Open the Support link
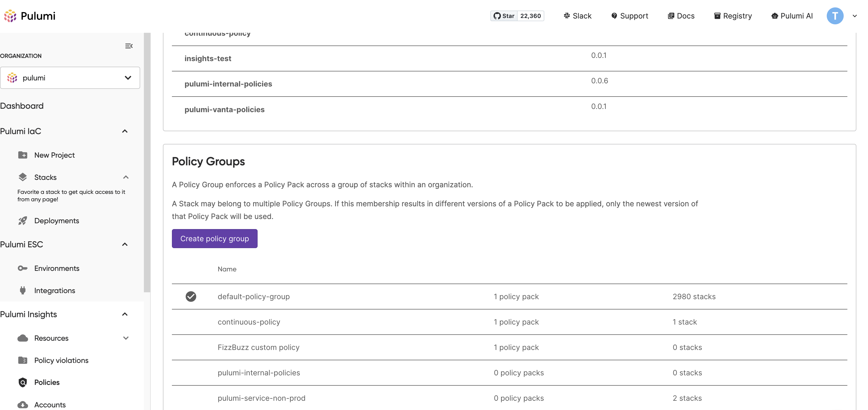Viewport: 868px width, 410px height. click(629, 16)
